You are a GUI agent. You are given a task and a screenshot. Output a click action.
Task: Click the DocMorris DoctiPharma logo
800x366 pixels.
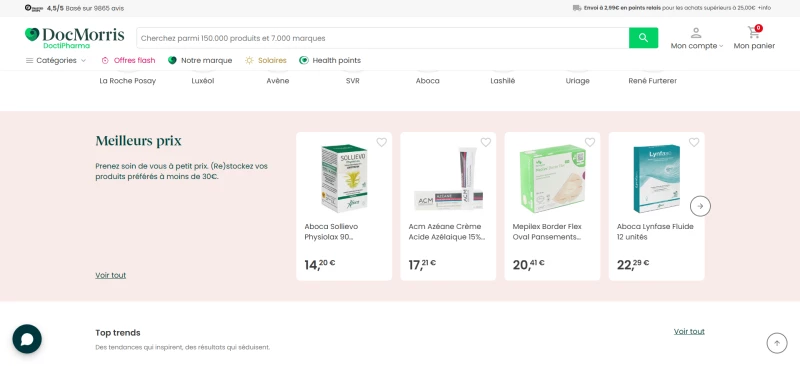[x=74, y=38]
